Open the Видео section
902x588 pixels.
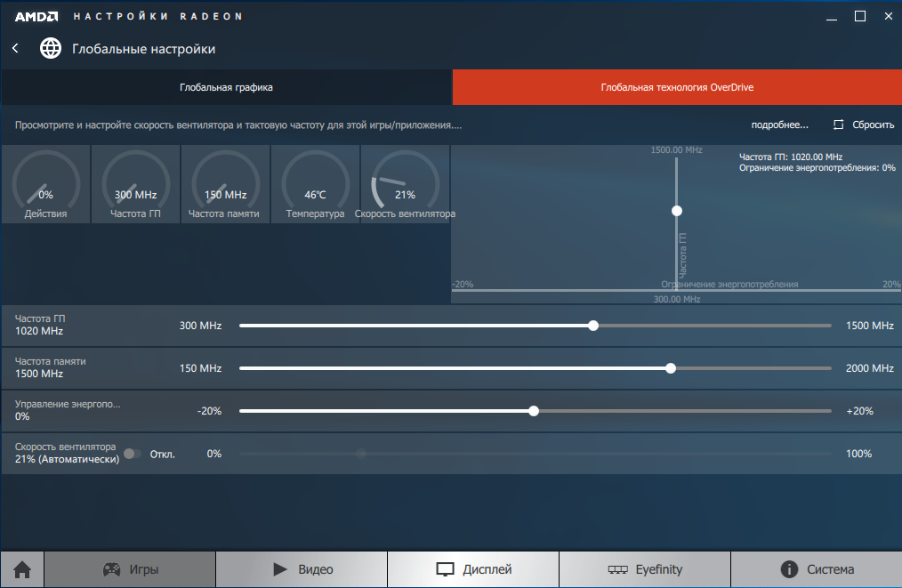tap(302, 569)
